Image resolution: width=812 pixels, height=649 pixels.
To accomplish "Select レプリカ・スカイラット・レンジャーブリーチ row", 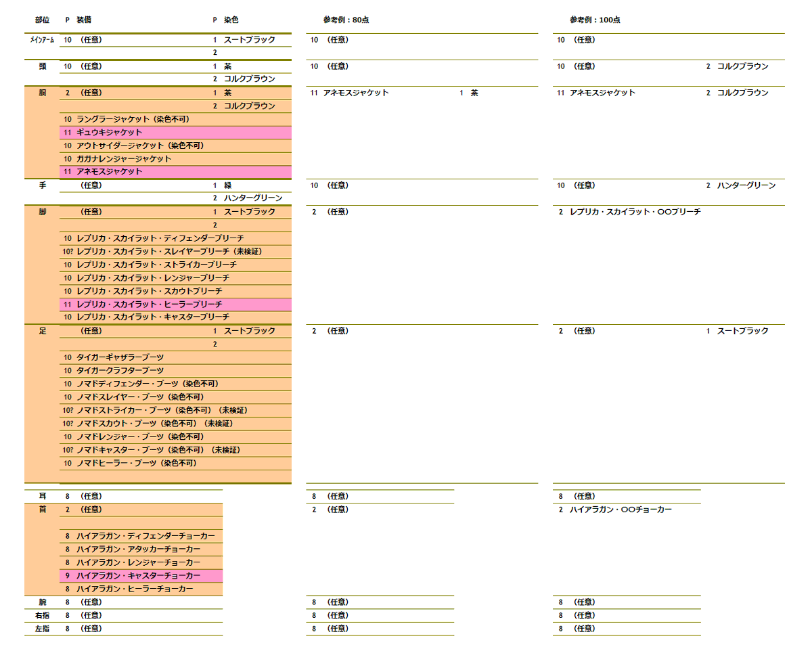I will (x=175, y=278).
